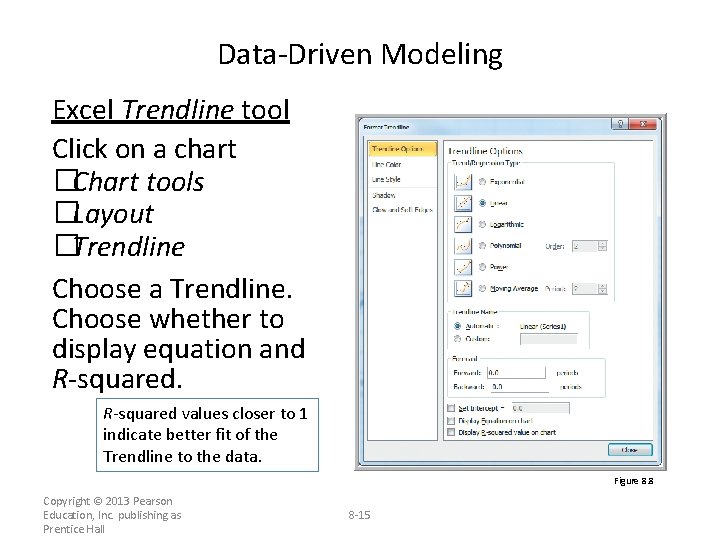Select the Moving Average radio button
Viewport: 720px width, 540px height.
point(482,288)
